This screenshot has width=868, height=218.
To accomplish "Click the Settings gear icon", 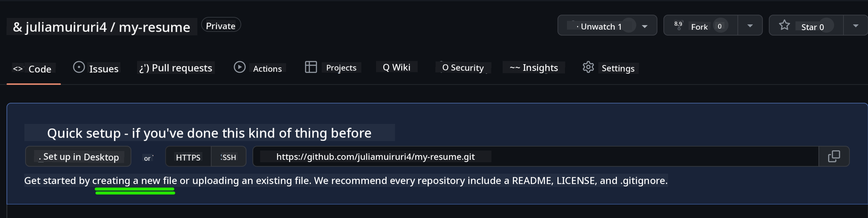I will pyautogui.click(x=588, y=67).
